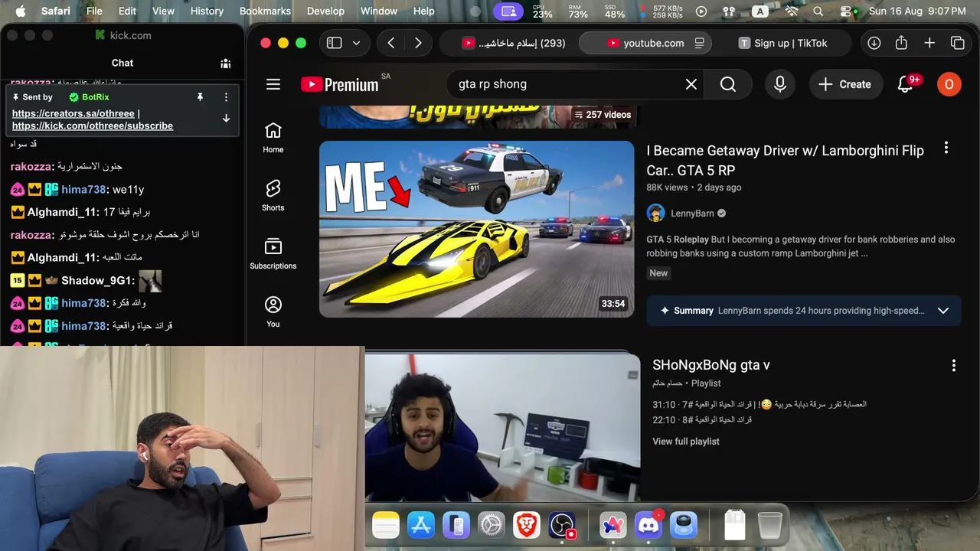Go to the YouTube Premium home logo
This screenshot has height=551, width=980.
tap(339, 84)
